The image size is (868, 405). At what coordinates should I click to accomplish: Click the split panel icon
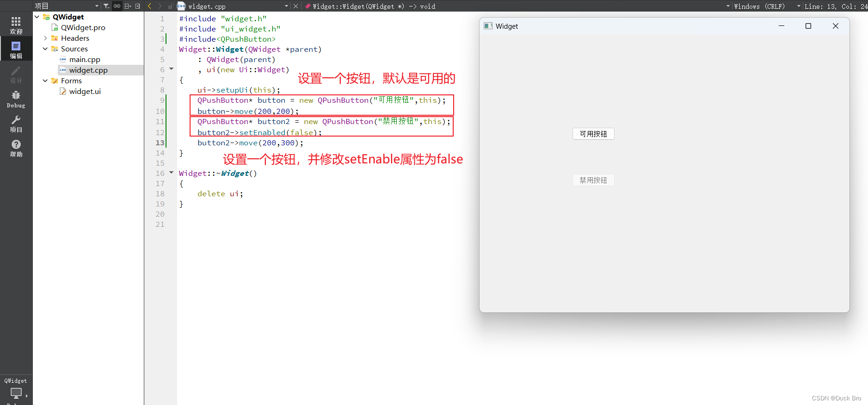point(128,6)
